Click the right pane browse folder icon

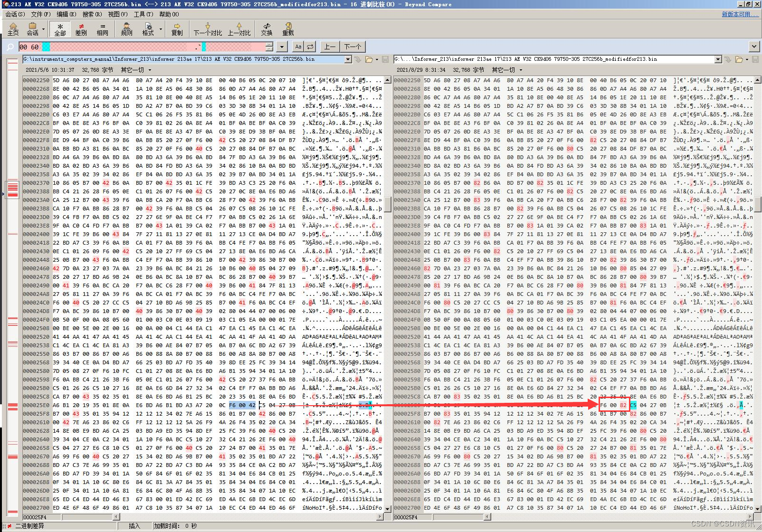pyautogui.click(x=739, y=59)
